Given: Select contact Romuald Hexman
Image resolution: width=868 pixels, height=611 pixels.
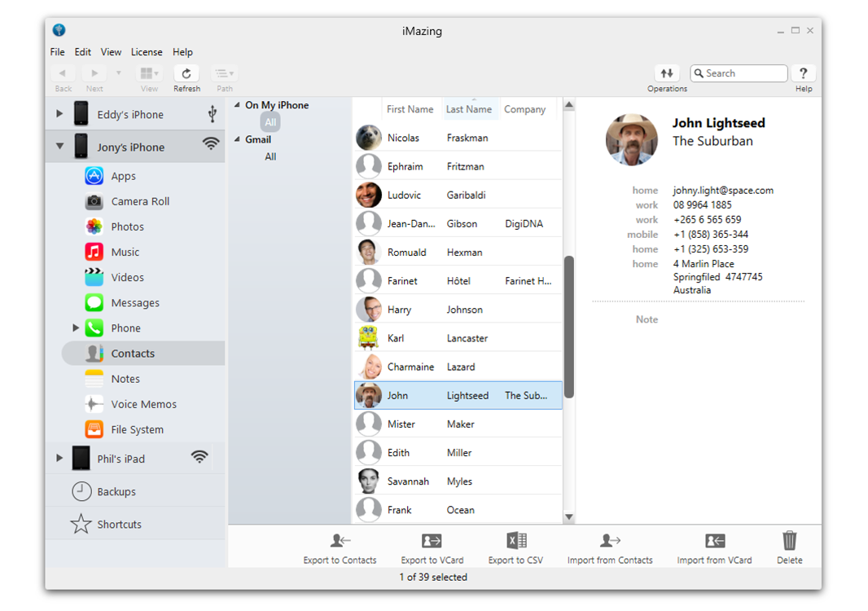Looking at the screenshot, I should point(458,252).
